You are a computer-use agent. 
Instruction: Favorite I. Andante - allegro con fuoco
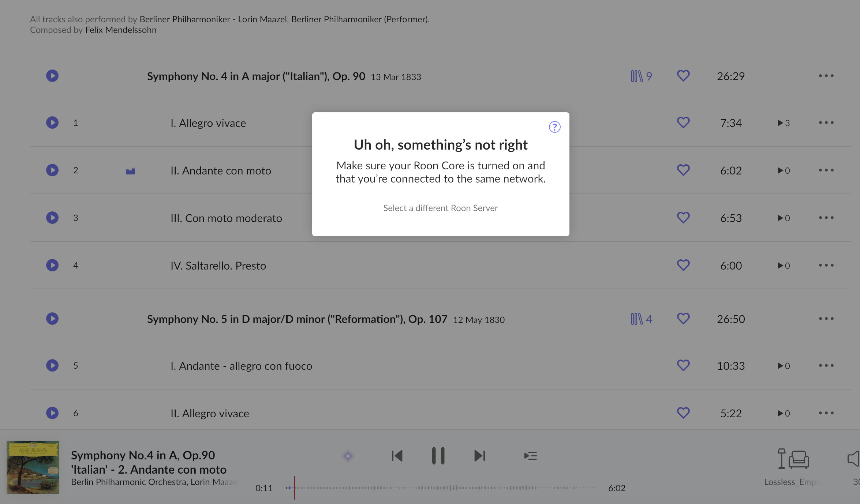[x=683, y=365]
